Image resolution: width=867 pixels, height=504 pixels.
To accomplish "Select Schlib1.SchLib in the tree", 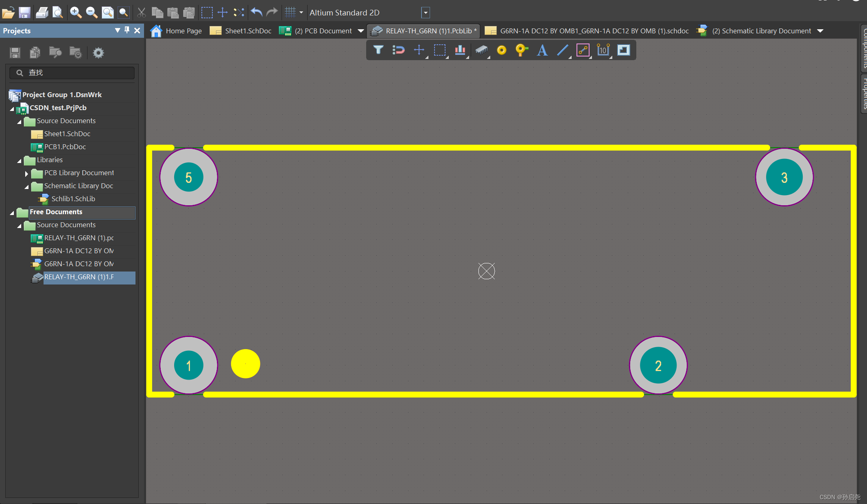I will pyautogui.click(x=73, y=199).
